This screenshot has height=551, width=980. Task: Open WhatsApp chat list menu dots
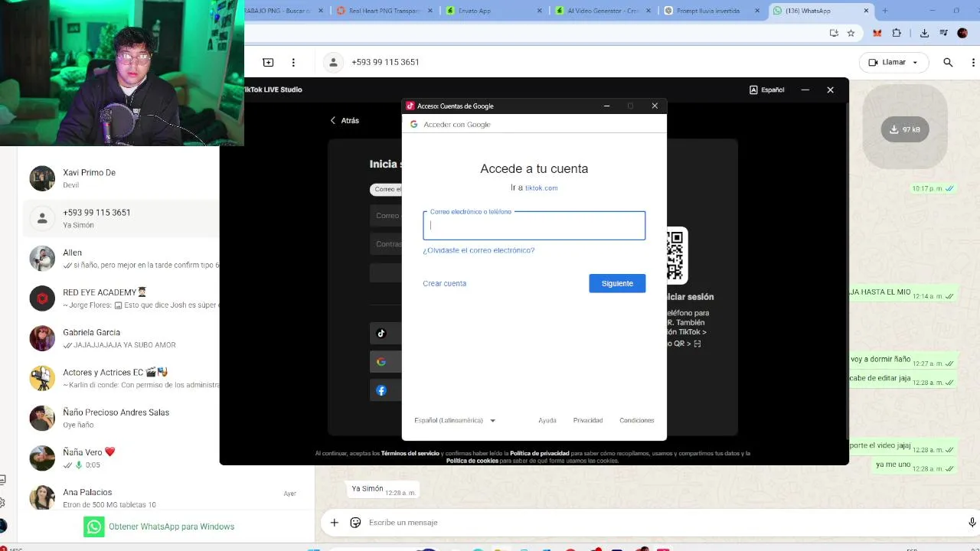[293, 62]
